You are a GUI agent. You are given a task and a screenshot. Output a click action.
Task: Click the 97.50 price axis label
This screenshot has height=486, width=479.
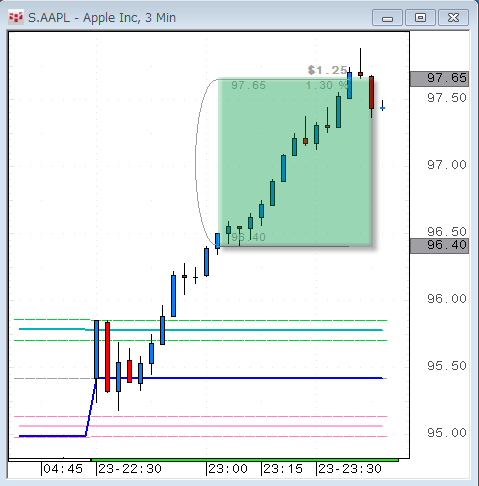447,98
